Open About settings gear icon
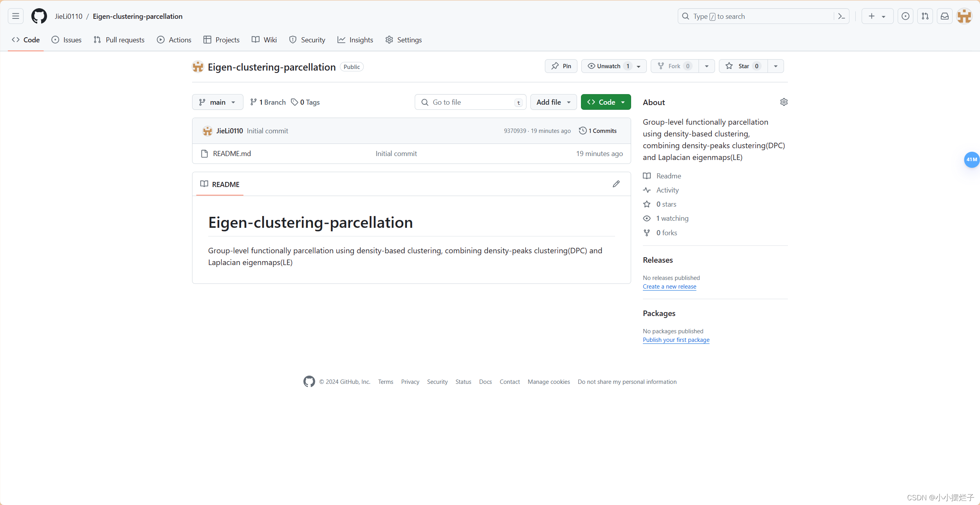This screenshot has height=505, width=980. [x=784, y=102]
